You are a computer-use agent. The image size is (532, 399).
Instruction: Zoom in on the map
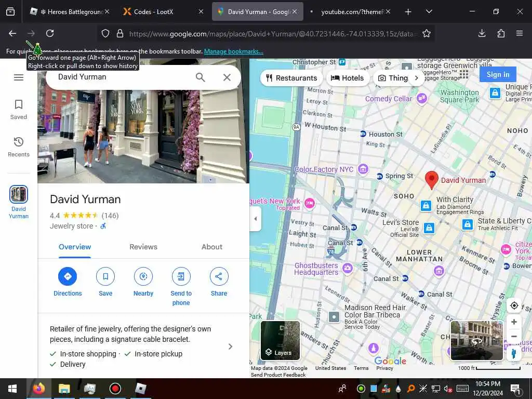pos(514,322)
